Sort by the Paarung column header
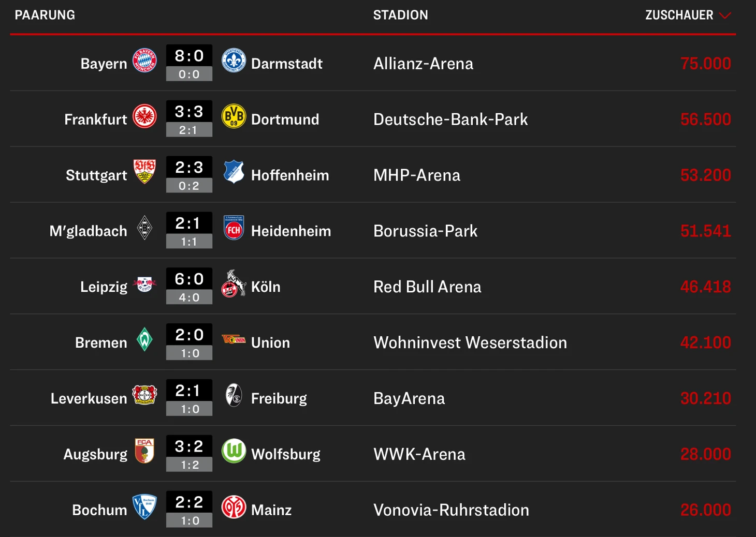Viewport: 756px width, 537px height. coord(45,16)
